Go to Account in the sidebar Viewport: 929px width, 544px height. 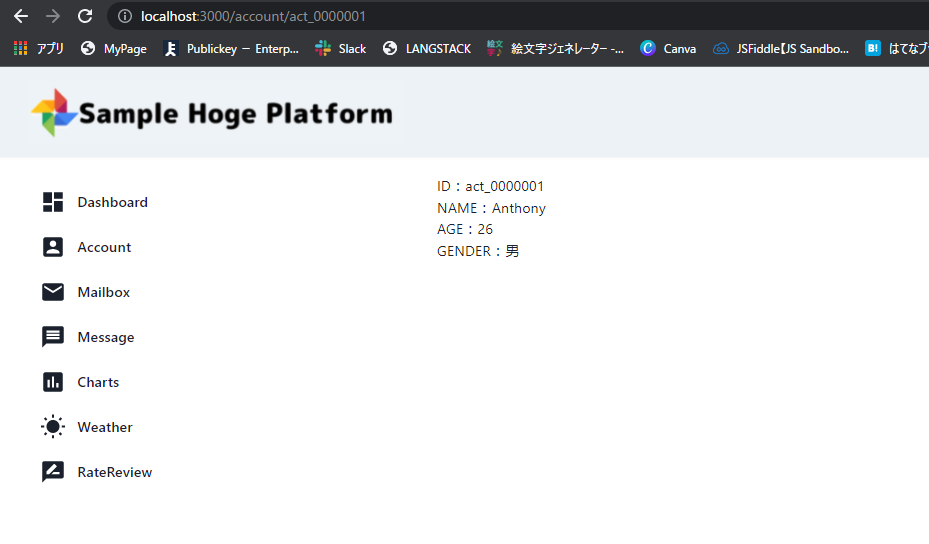point(104,247)
